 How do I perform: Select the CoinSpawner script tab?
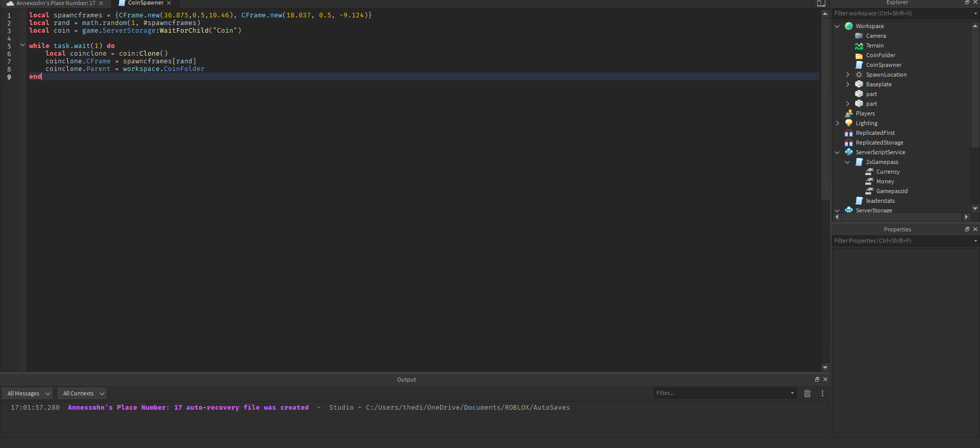pyautogui.click(x=145, y=3)
